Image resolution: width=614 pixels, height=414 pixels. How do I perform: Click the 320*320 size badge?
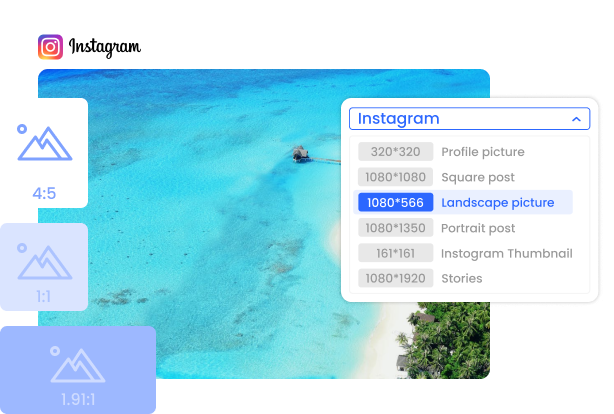395,152
